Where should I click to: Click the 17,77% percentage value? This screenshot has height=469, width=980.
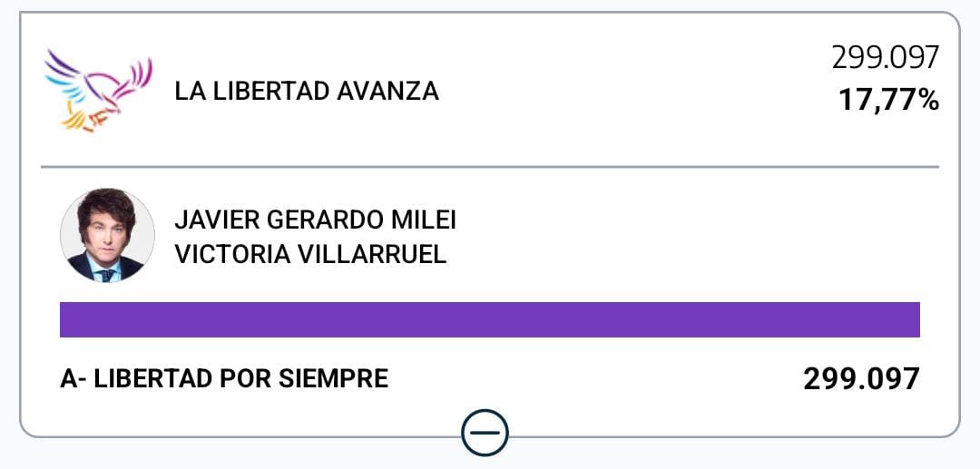tap(887, 99)
